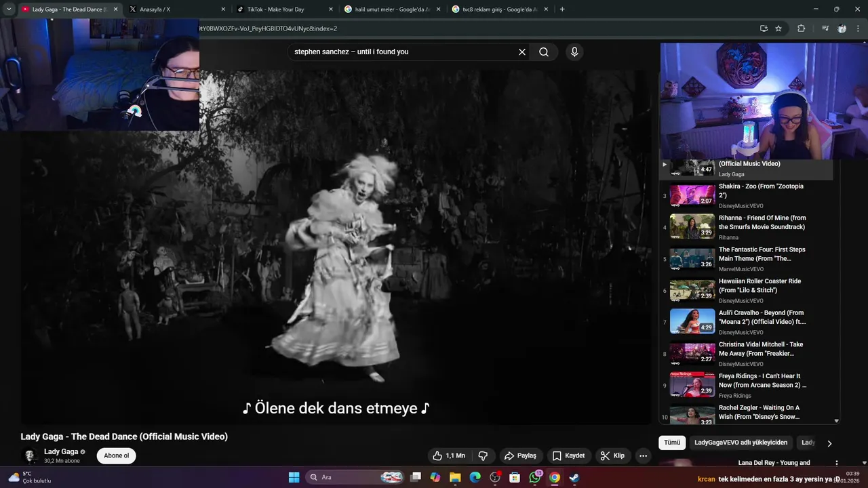Open the Lady Gaga channel name link

coord(61,451)
